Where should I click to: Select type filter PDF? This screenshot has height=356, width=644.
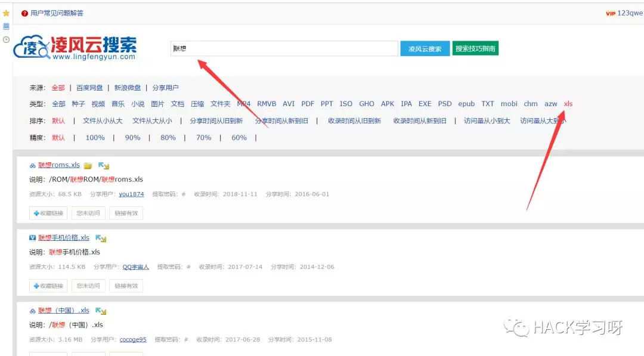point(308,104)
